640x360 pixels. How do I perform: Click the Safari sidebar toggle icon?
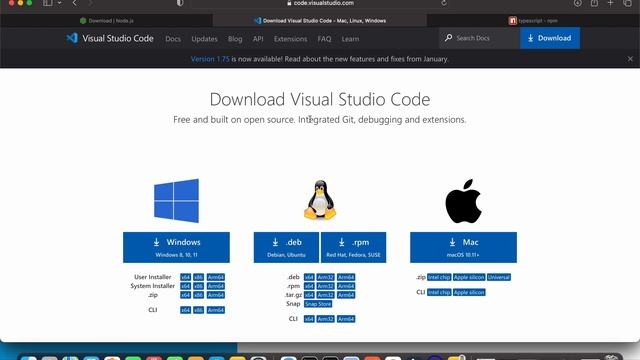(48, 3)
